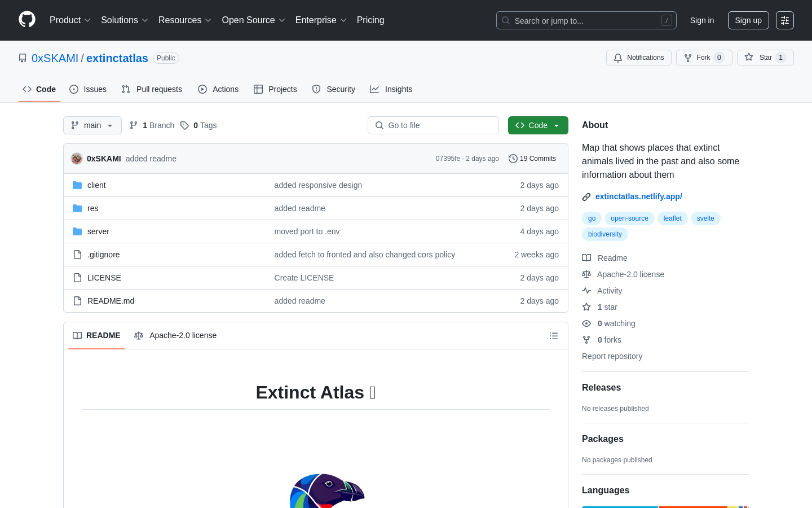The height and width of the screenshot is (508, 812).
Task: Go to the Pricing page
Action: [370, 20]
